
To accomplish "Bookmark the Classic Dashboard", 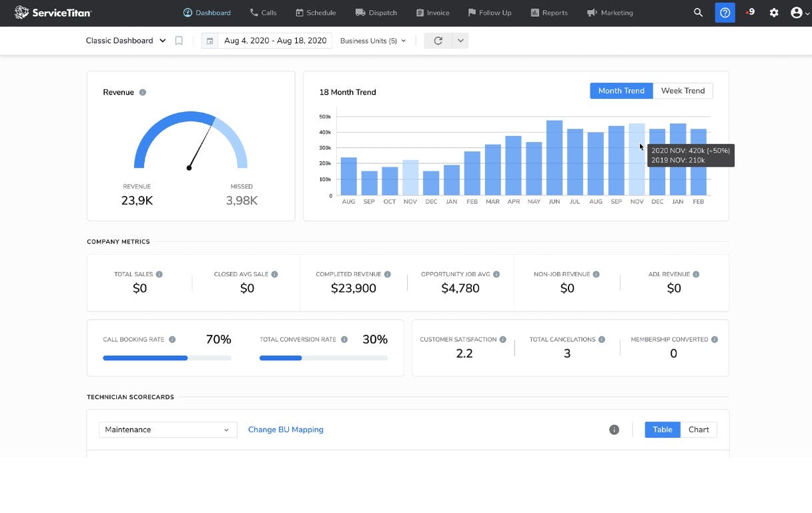I will 179,41.
